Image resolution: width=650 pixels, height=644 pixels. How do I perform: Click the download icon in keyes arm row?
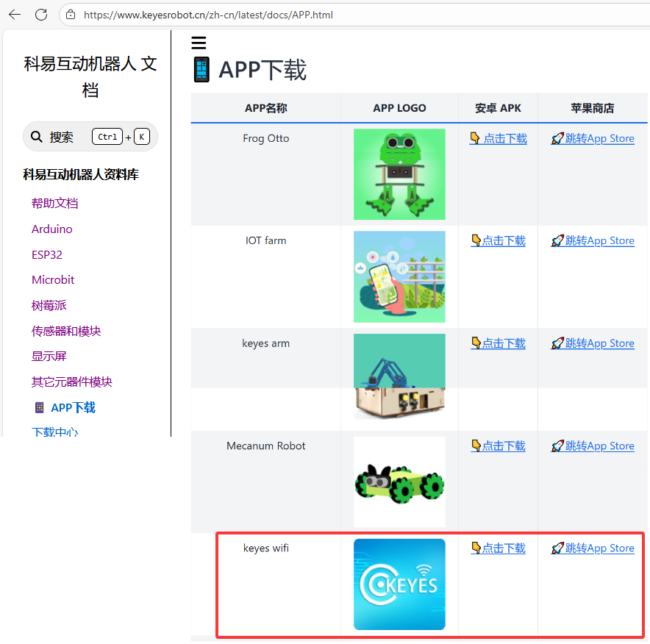(x=476, y=343)
